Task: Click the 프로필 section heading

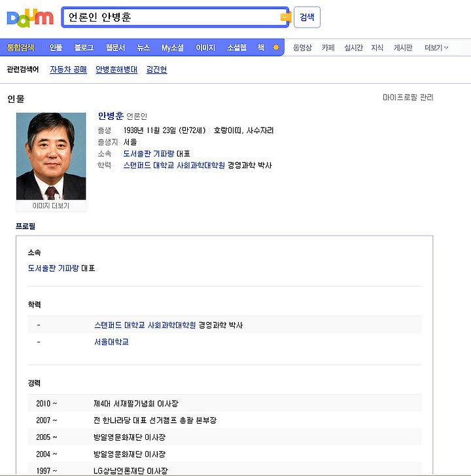Action: tap(26, 226)
